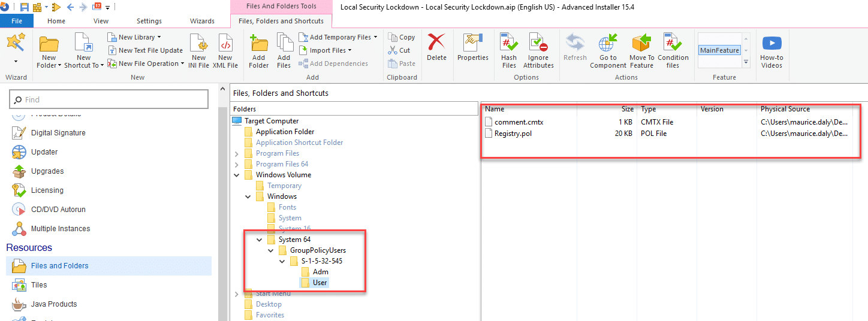Expand the Program Files 64 folder node
Screen dimensions: 868x321
pyautogui.click(x=237, y=164)
